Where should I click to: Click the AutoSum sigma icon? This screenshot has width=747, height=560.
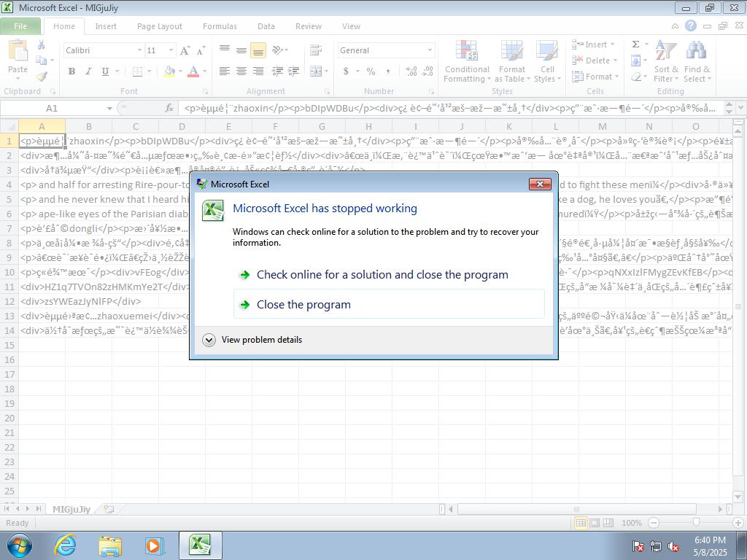635,44
